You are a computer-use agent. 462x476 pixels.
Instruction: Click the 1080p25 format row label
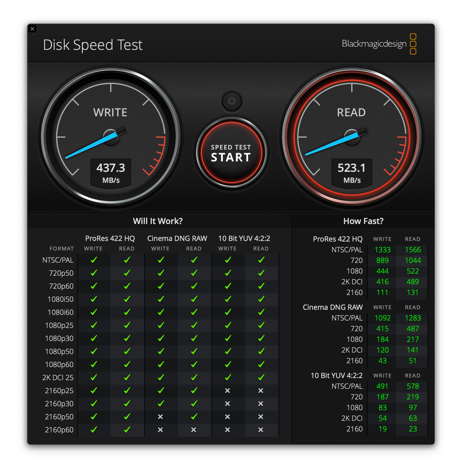[59, 326]
